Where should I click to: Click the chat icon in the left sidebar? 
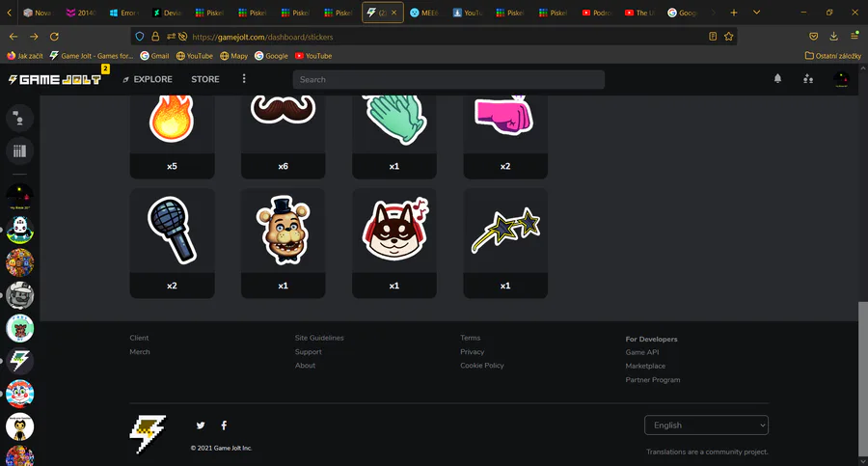pos(19,118)
